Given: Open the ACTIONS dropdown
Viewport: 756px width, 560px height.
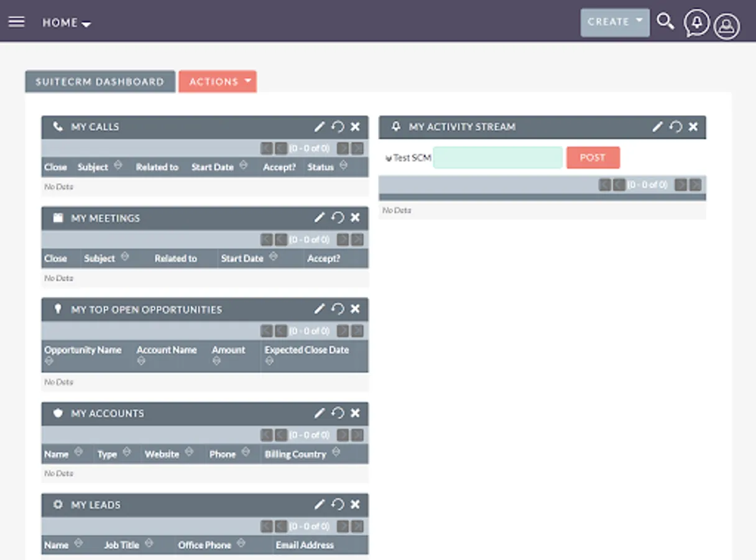Looking at the screenshot, I should [x=217, y=81].
